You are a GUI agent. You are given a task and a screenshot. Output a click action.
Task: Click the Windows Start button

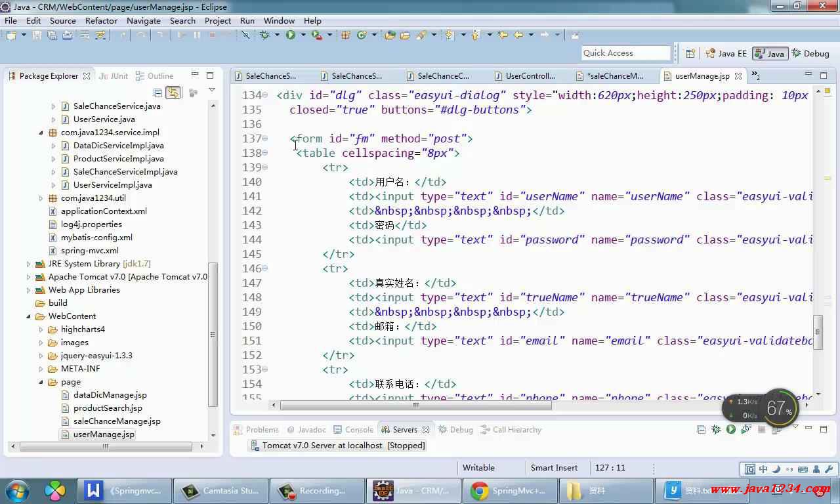16,491
